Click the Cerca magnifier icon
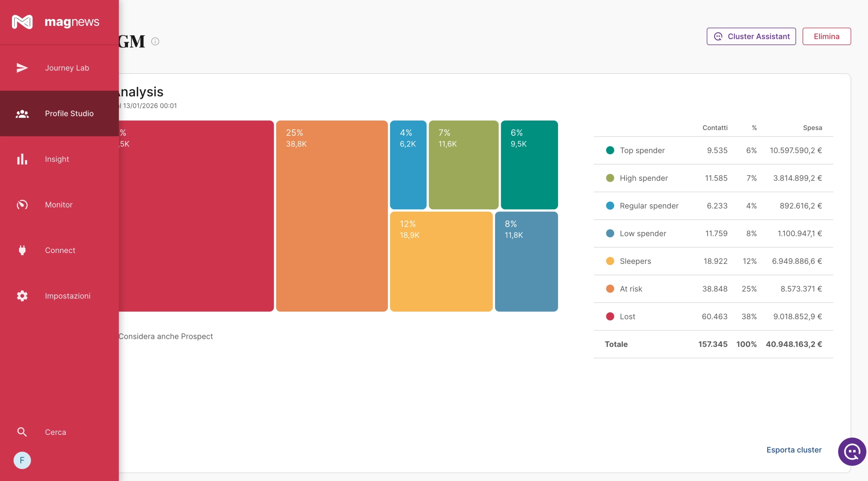 coord(22,432)
